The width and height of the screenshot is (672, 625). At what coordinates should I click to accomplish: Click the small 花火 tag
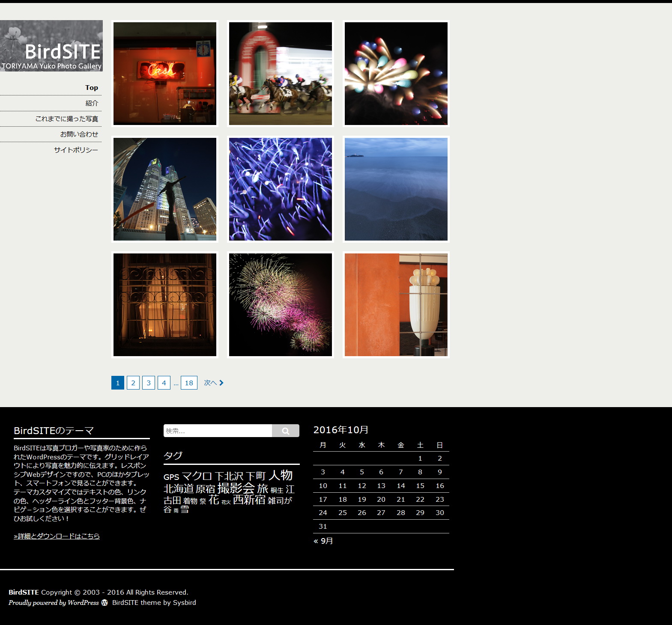(x=226, y=502)
